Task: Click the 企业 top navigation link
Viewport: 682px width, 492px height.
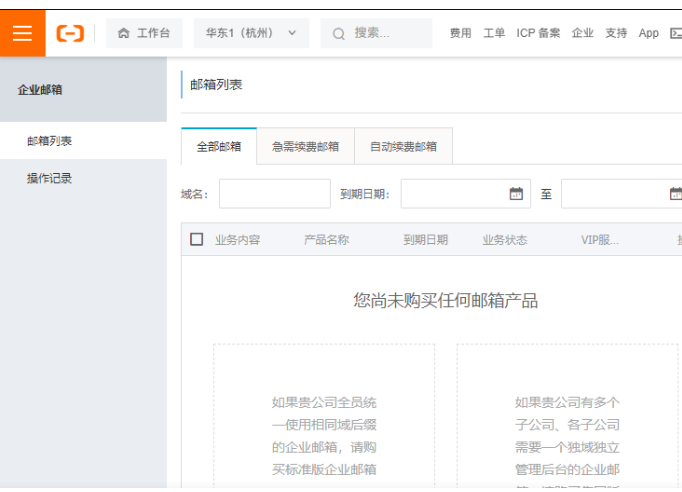Action: [582, 33]
